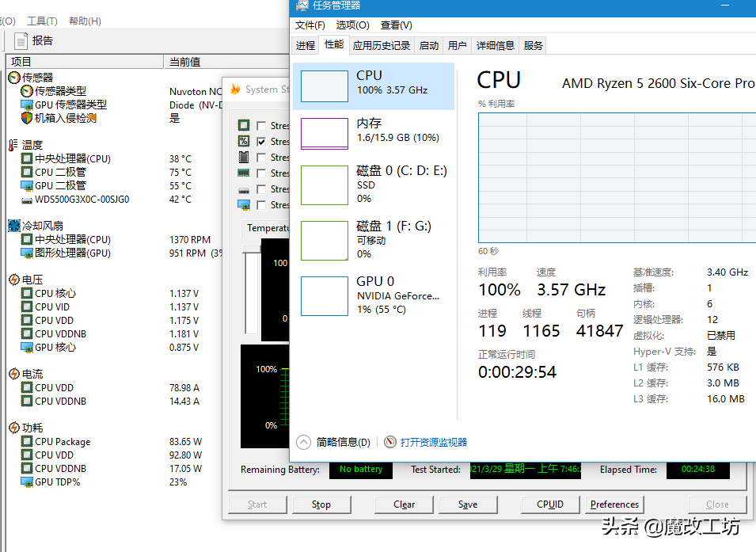The image size is (756, 552).
Task: Click the CPU chip icon beside the first Stress checkbox
Action: [244, 125]
